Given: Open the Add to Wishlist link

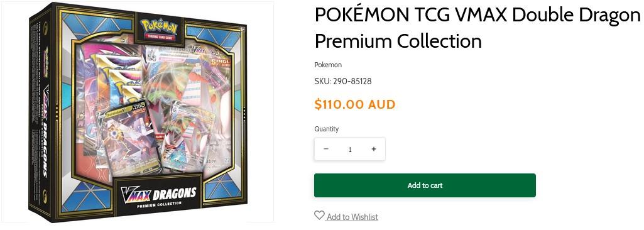Looking at the screenshot, I should (352, 217).
